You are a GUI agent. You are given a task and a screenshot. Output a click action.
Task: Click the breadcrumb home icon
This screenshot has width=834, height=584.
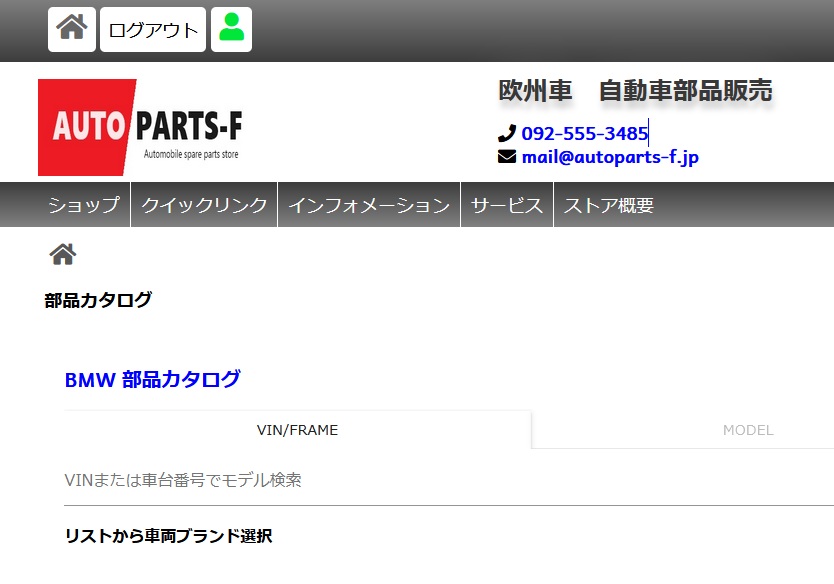[63, 254]
